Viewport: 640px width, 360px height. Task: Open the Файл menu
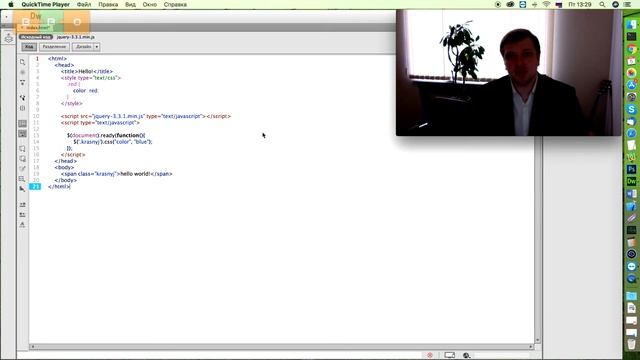pos(84,4)
